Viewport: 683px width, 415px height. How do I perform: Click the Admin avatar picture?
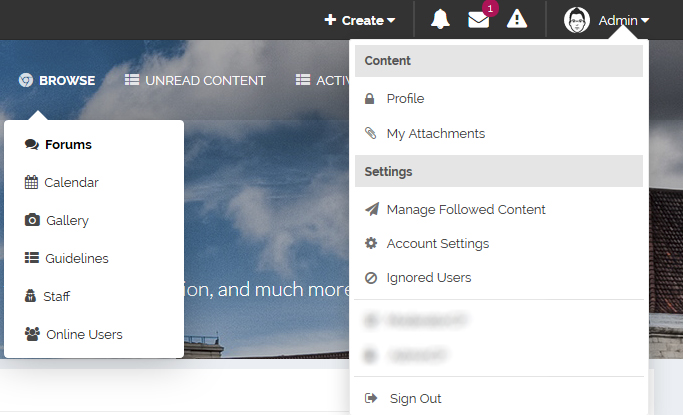(577, 20)
